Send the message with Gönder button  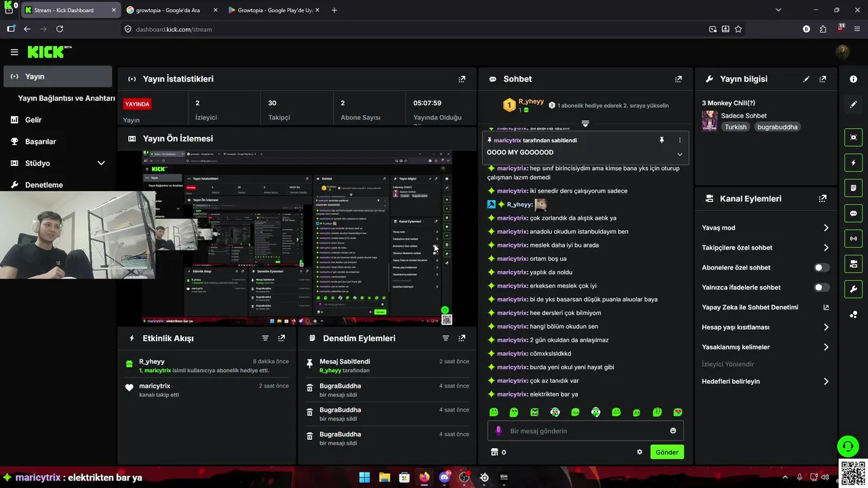click(667, 452)
